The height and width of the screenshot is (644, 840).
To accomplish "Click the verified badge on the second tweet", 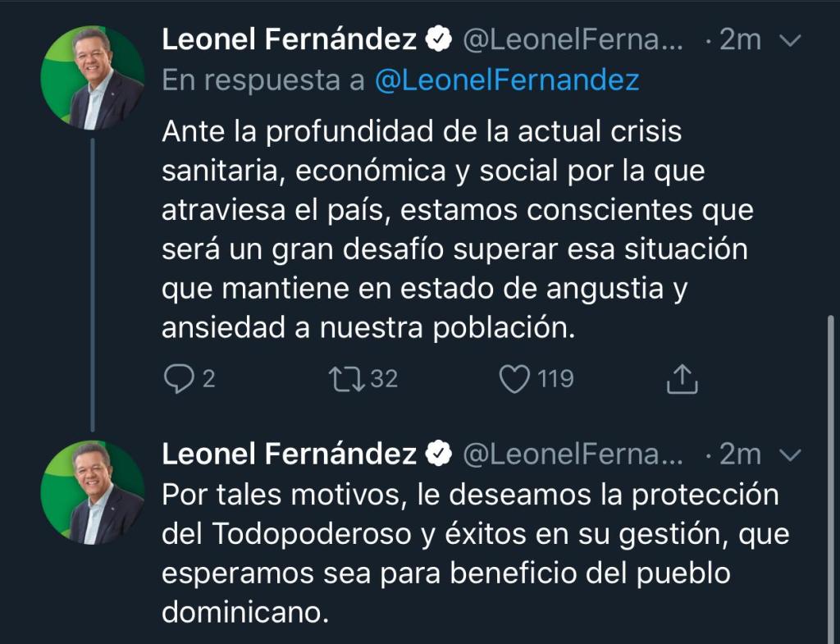I will tap(441, 454).
